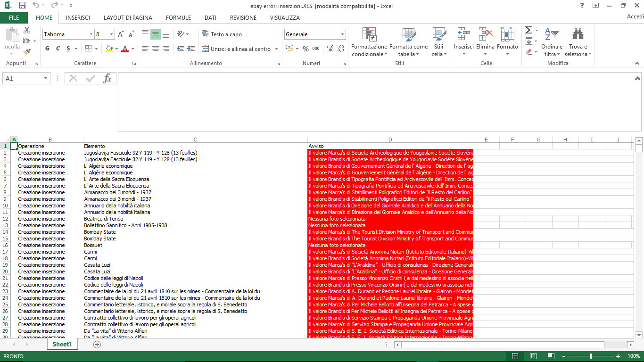Open Stili cella gallery

pos(439,42)
